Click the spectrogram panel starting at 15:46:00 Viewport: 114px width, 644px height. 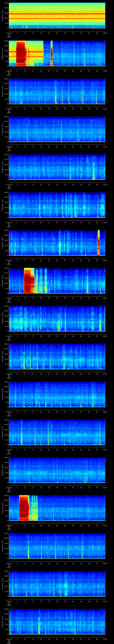pyautogui.click(x=57, y=357)
